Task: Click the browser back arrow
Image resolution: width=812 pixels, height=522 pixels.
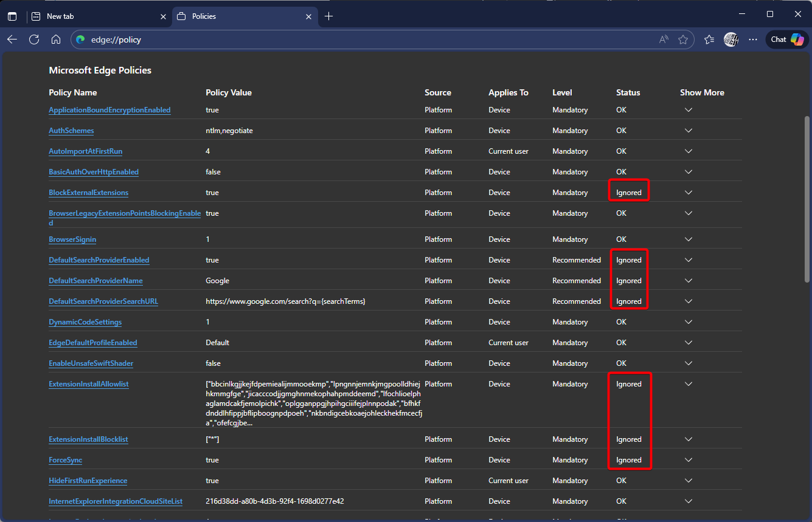Action: 12,39
